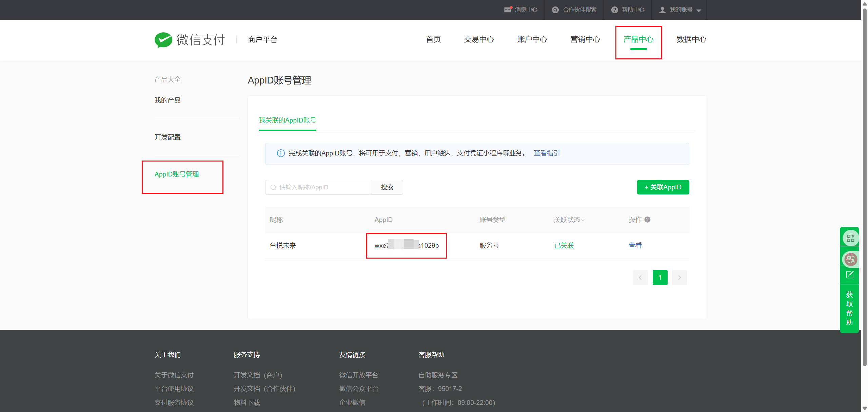Open the 查看指引 guide link
868x412 pixels.
[547, 153]
